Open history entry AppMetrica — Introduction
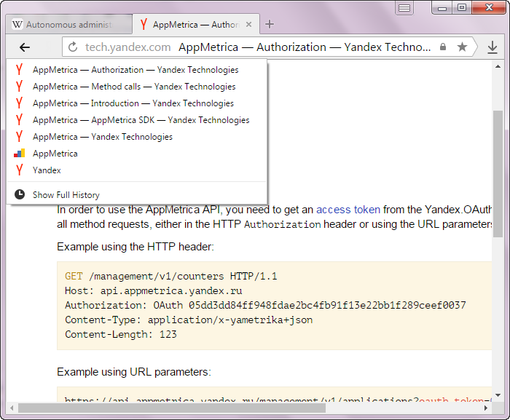Image resolution: width=510 pixels, height=420 pixels. tap(137, 103)
